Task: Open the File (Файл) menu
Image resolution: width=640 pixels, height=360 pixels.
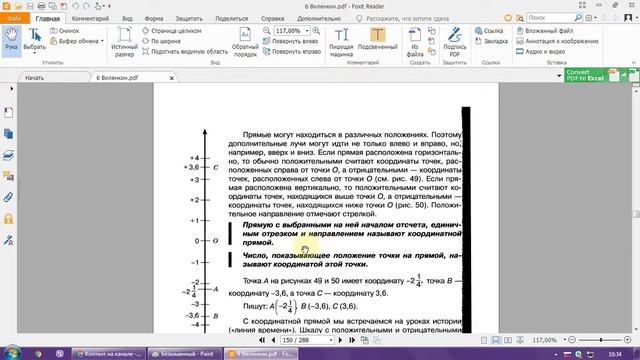Action: (x=14, y=18)
